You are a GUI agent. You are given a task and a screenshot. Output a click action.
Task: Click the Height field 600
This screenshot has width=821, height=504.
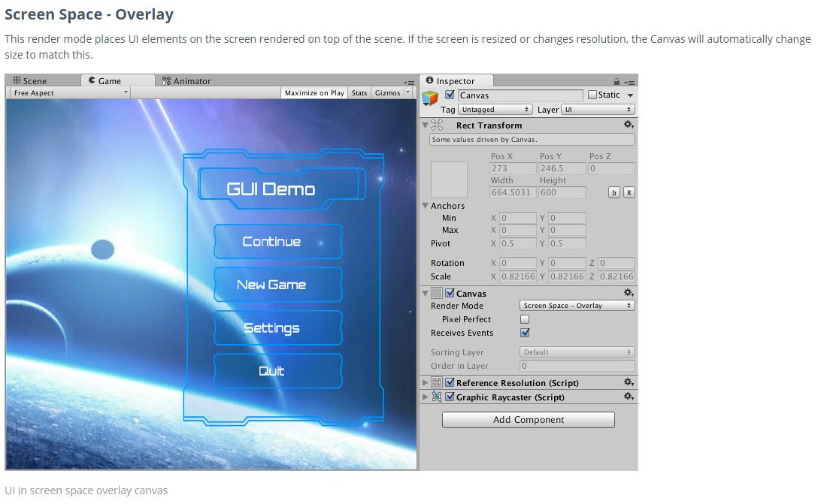pos(562,192)
